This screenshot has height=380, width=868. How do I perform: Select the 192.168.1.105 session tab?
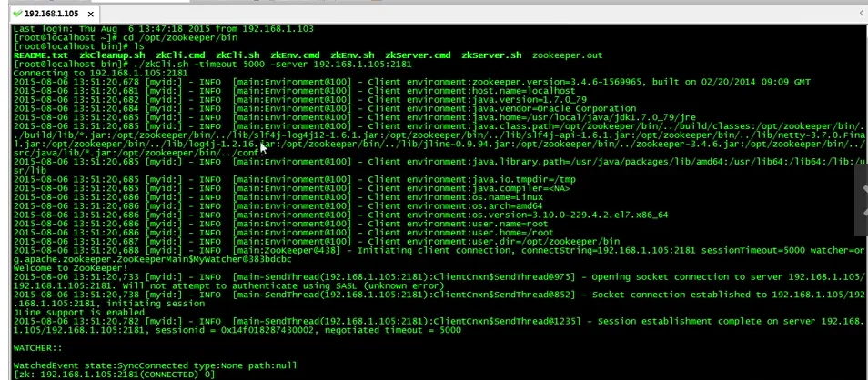click(x=55, y=14)
